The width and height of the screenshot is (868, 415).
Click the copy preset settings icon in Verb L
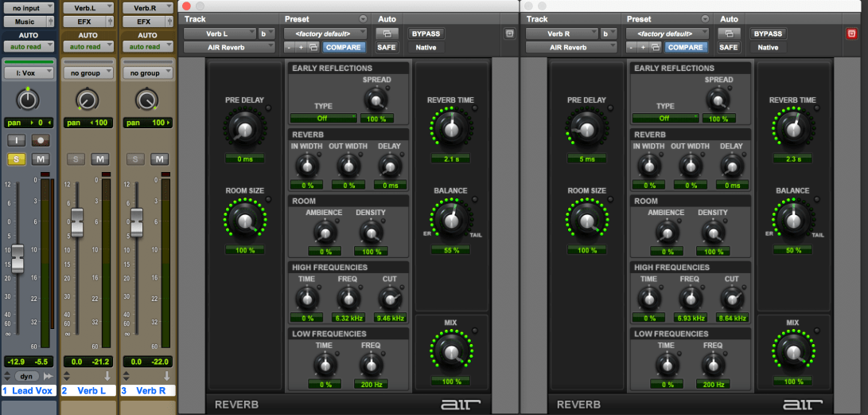point(315,48)
